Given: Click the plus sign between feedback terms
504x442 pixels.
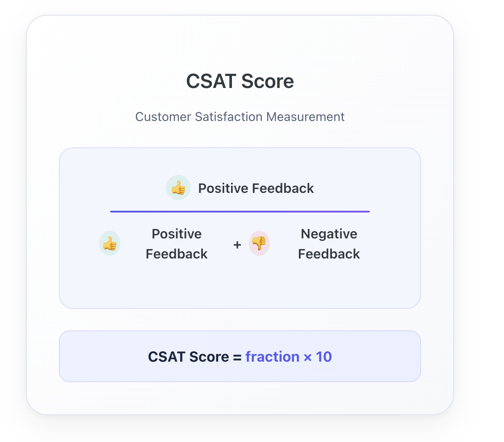Looking at the screenshot, I should (x=237, y=245).
